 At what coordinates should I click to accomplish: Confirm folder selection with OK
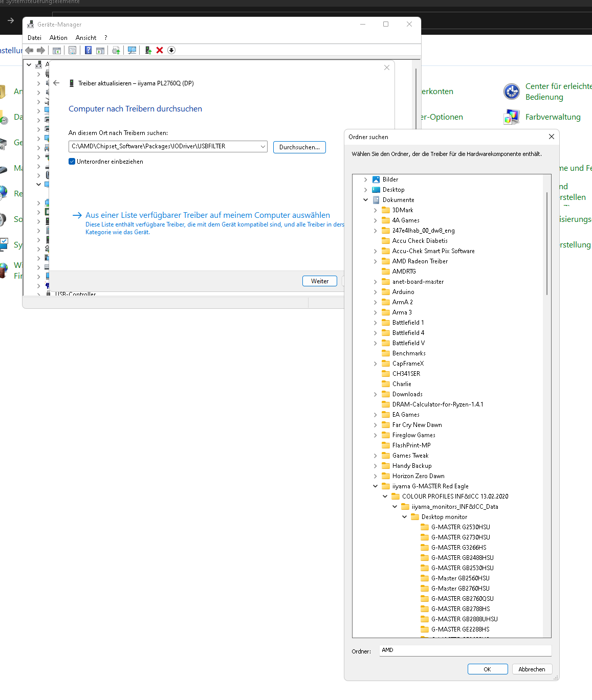click(488, 669)
